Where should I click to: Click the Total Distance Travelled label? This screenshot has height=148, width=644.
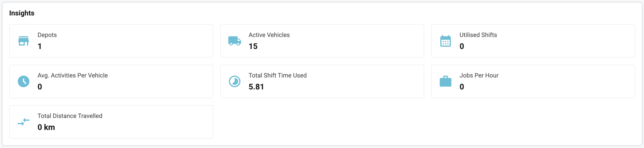tap(70, 116)
